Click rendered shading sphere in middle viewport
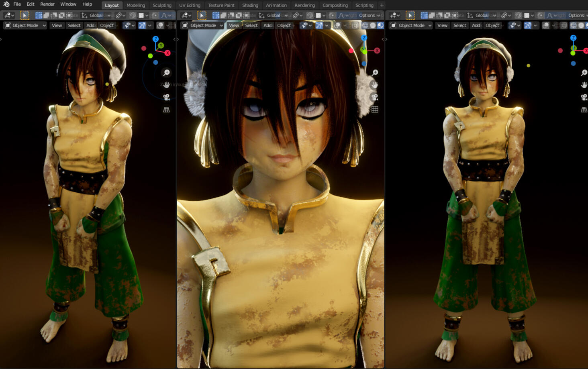Image resolution: width=588 pixels, height=369 pixels. (x=380, y=25)
